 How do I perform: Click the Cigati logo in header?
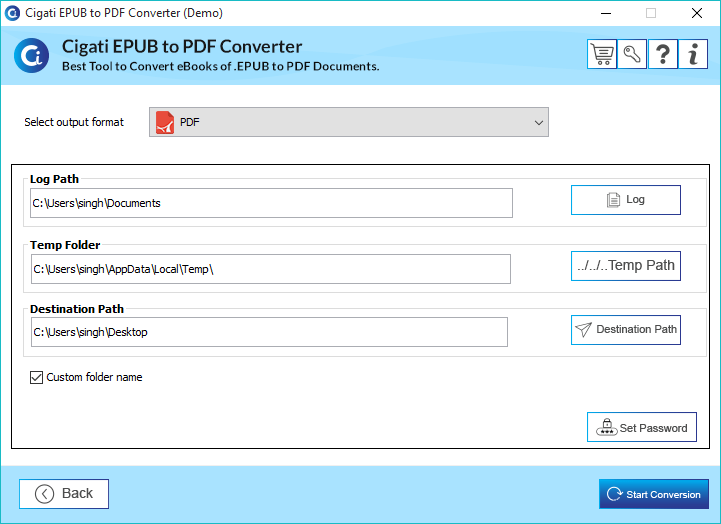click(31, 56)
